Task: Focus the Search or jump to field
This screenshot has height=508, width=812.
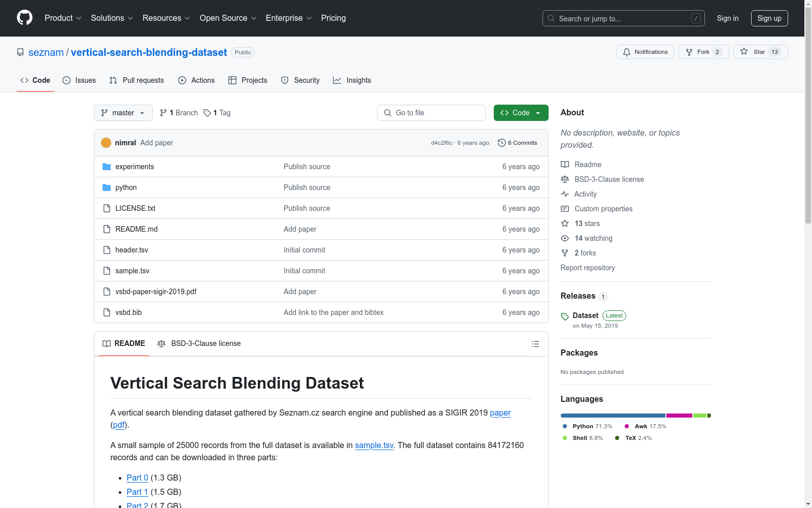Action: [x=624, y=18]
